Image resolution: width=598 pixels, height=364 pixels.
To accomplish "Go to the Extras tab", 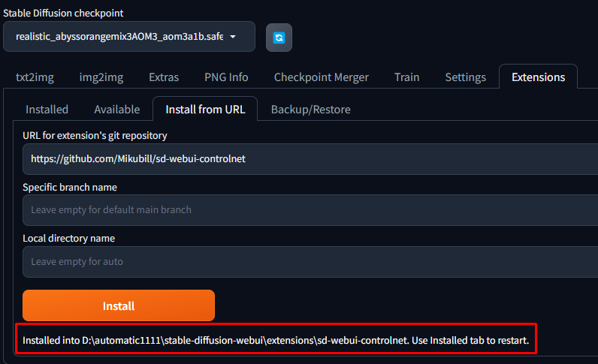I will click(x=164, y=77).
